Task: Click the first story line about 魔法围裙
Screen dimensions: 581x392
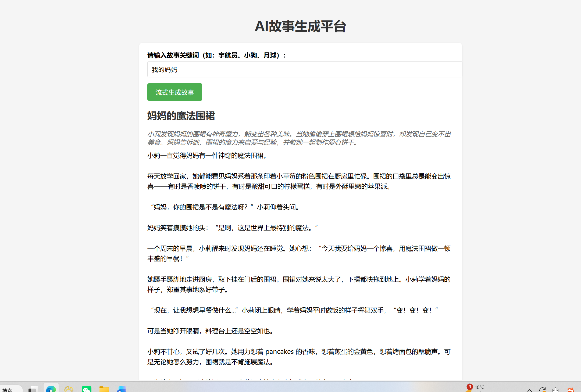Action: [x=208, y=156]
